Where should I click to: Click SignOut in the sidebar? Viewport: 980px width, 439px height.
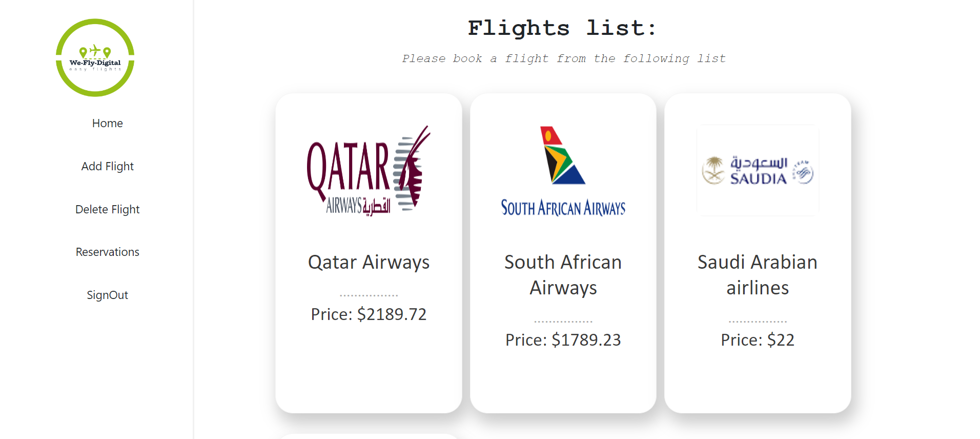pyautogui.click(x=107, y=295)
